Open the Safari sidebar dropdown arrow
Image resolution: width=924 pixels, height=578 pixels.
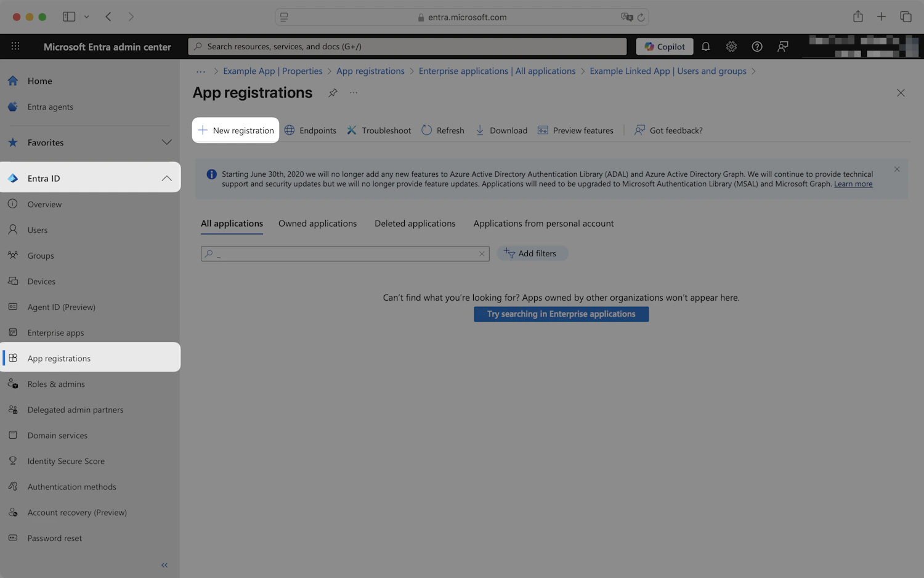click(86, 17)
